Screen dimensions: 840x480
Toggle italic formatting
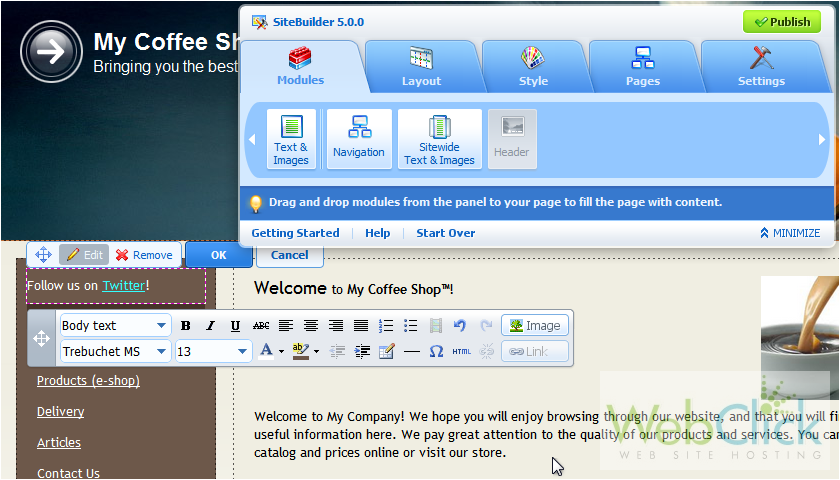pos(211,326)
